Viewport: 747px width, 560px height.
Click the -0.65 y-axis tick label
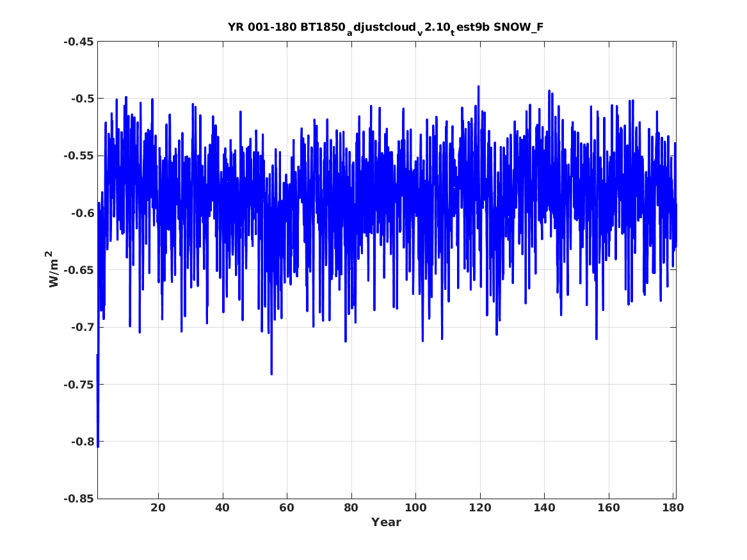tap(79, 270)
